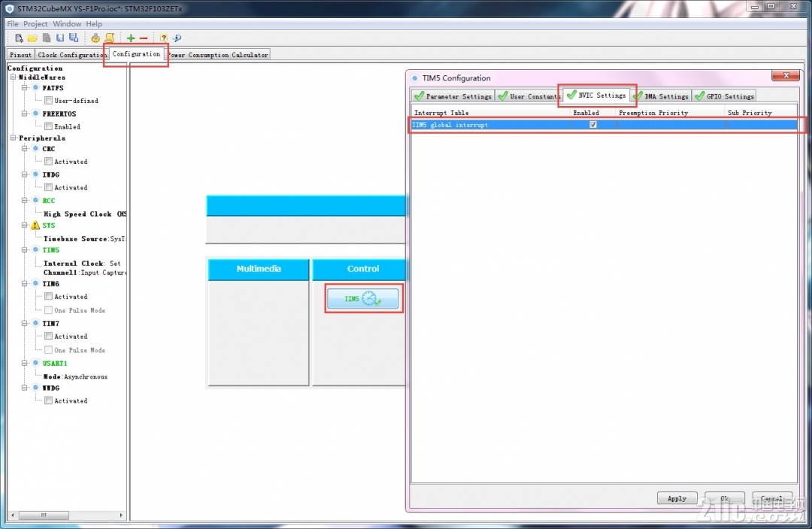The width and height of the screenshot is (812, 529).
Task: Tick the WWDG Activated checkbox
Action: [x=48, y=400]
